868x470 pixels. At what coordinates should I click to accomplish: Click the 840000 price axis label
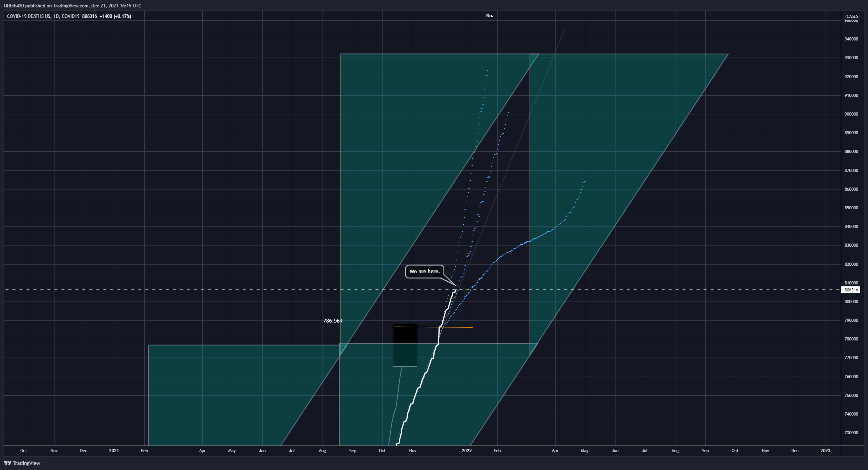[x=851, y=226]
